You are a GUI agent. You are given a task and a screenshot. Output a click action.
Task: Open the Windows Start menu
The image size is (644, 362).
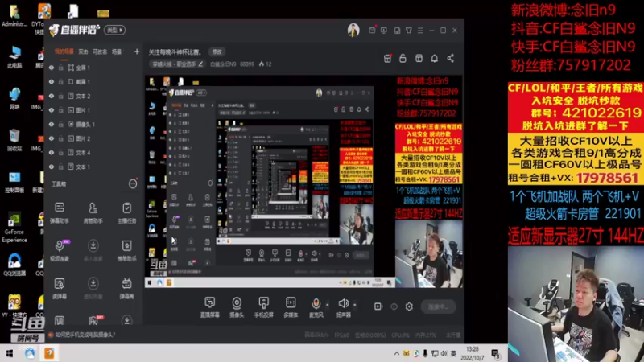[10, 353]
